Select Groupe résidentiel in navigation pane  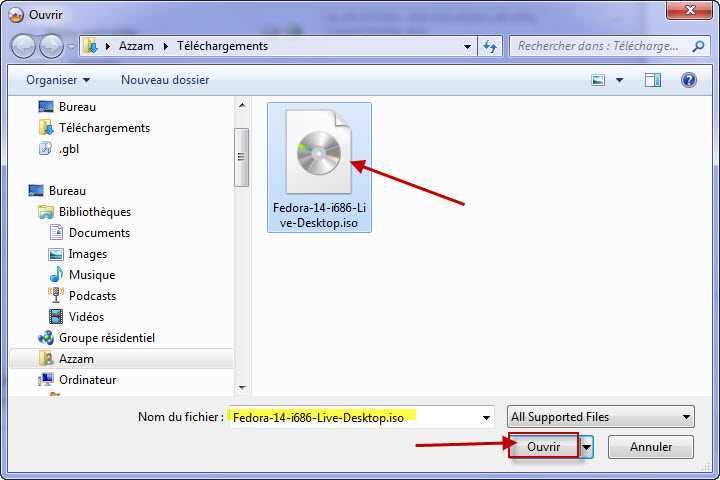click(107, 339)
